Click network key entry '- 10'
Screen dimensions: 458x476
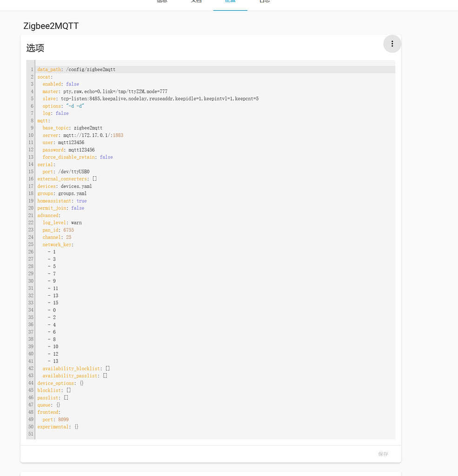53,346
